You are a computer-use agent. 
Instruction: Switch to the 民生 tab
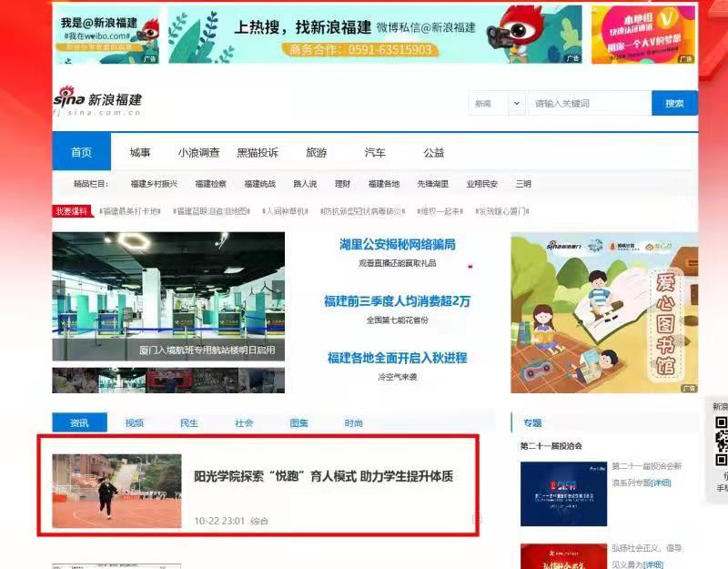coord(189,422)
